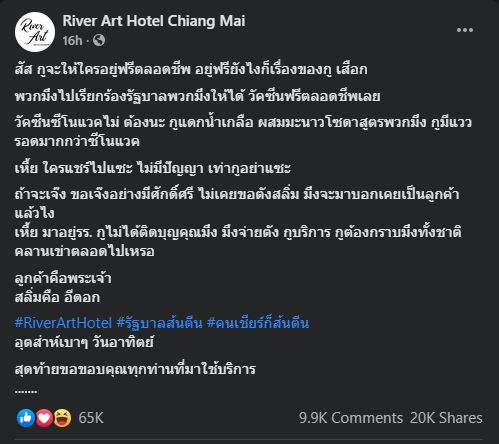Open the 9.9K Comments list
This screenshot has height=444, width=499.
coord(351,418)
